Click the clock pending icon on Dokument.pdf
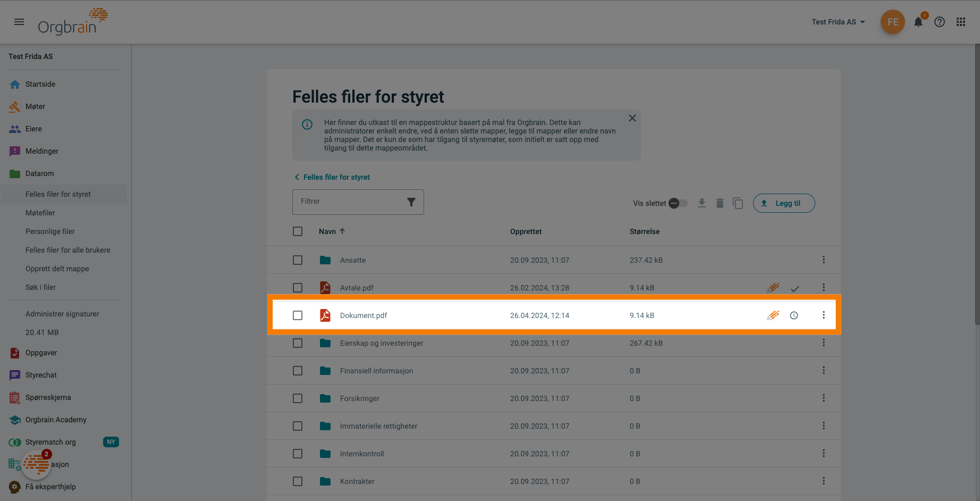This screenshot has height=501, width=980. click(x=794, y=315)
